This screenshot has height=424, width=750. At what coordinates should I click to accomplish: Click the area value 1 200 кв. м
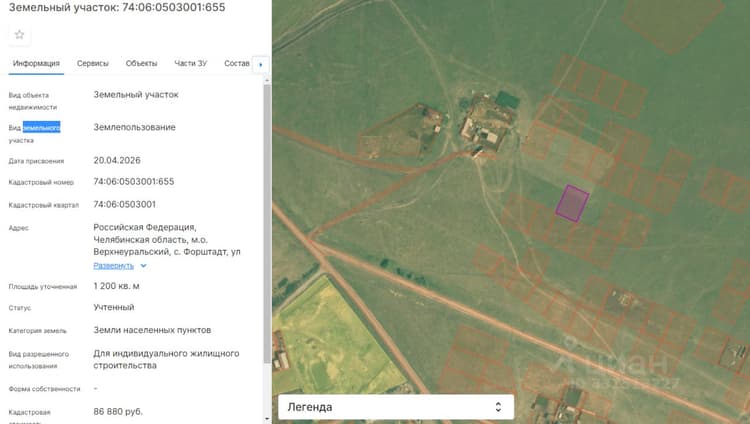click(116, 286)
